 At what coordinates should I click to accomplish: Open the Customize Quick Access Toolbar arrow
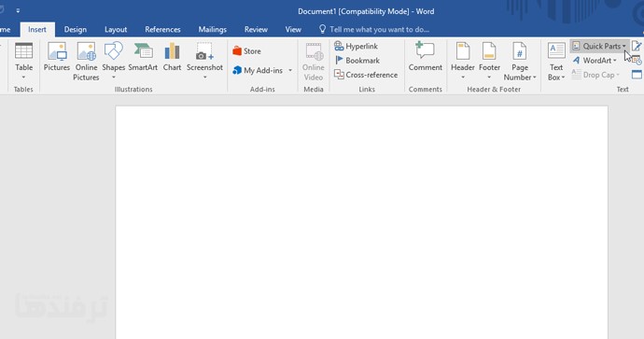click(x=18, y=10)
